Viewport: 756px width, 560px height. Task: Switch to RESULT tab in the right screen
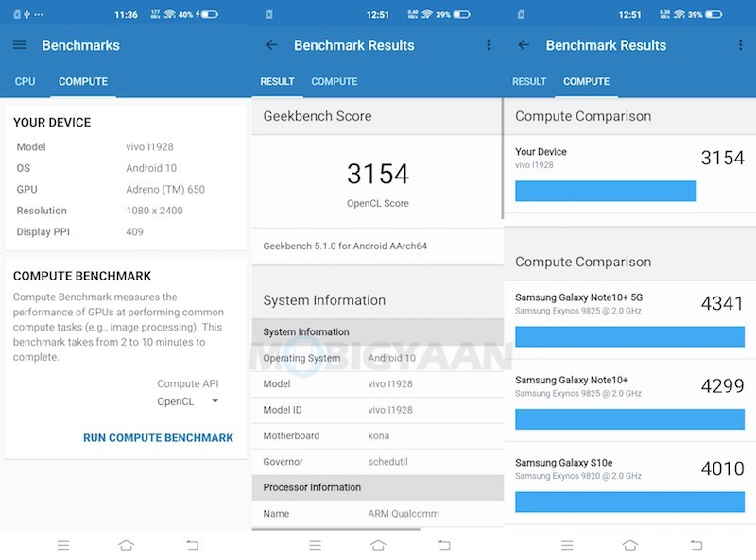[x=529, y=81]
